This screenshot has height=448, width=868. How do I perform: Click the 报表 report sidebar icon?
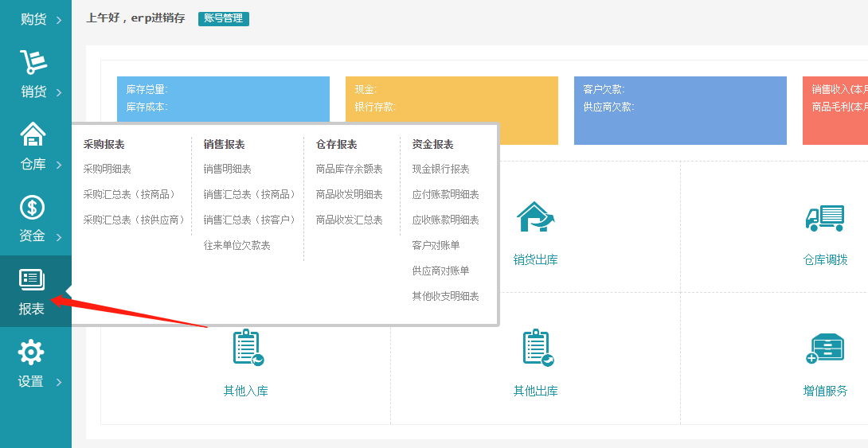click(x=32, y=279)
